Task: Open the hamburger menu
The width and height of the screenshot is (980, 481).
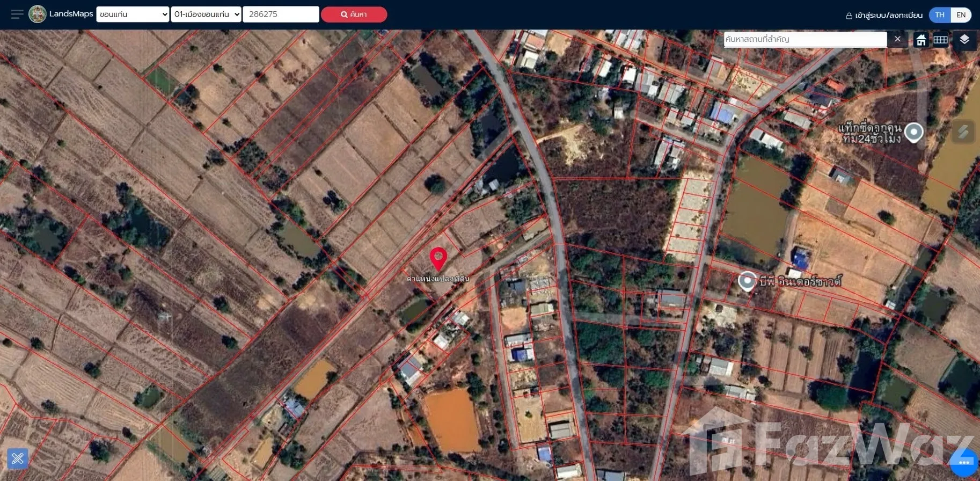Action: click(17, 14)
